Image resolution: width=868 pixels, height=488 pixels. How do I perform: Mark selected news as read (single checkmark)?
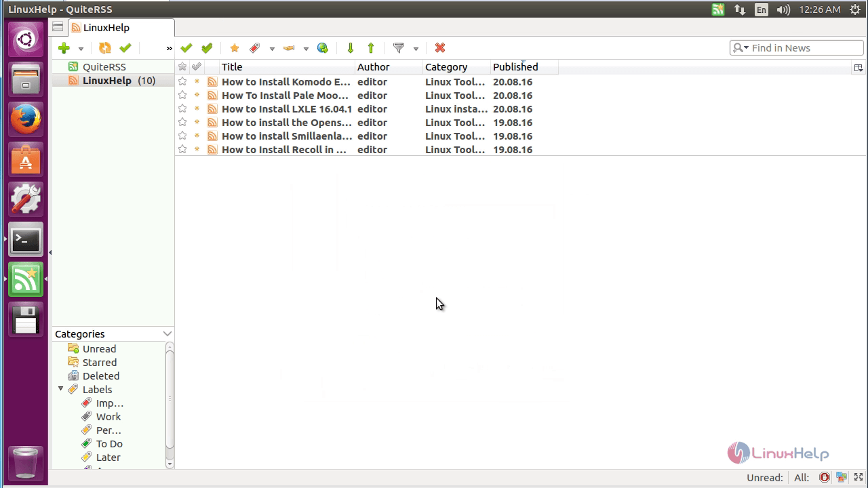(x=186, y=48)
